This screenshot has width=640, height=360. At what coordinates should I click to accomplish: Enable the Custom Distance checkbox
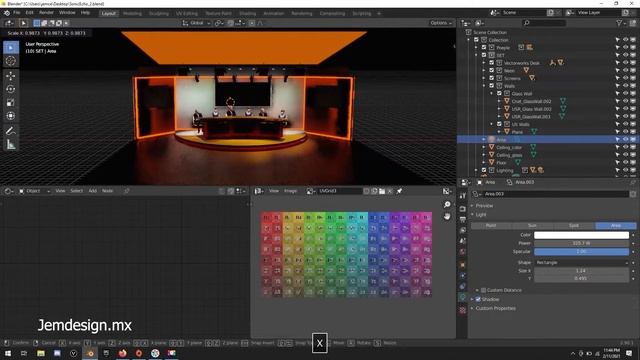click(484, 290)
